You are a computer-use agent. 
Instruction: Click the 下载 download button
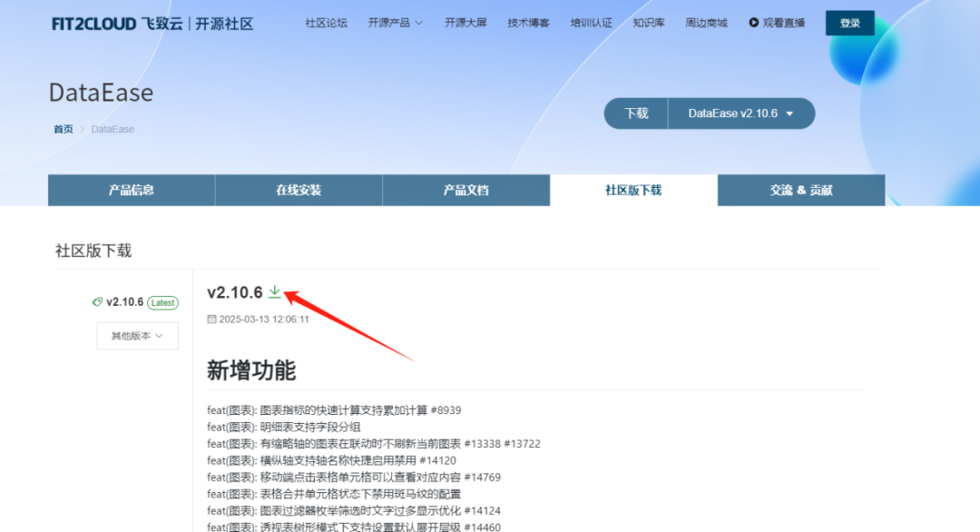click(x=636, y=113)
